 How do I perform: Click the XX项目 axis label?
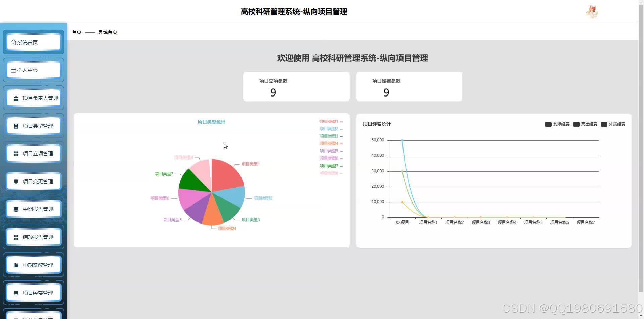(402, 222)
